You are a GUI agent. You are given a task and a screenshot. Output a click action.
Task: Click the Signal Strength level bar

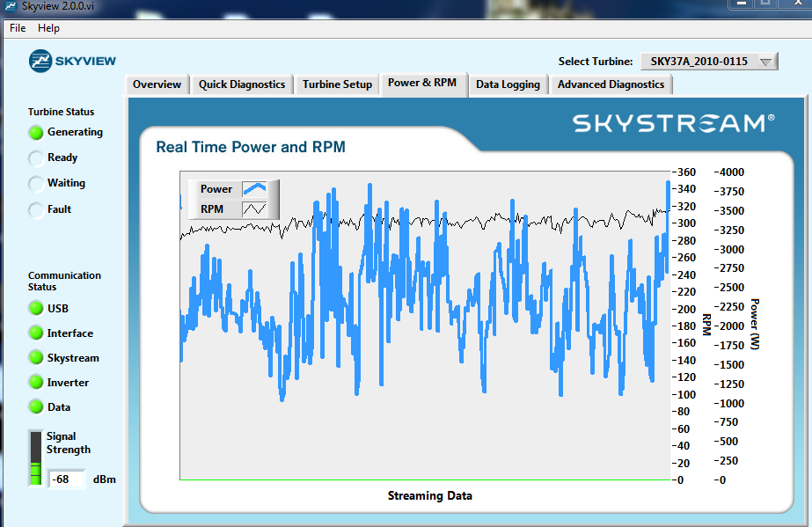click(35, 457)
